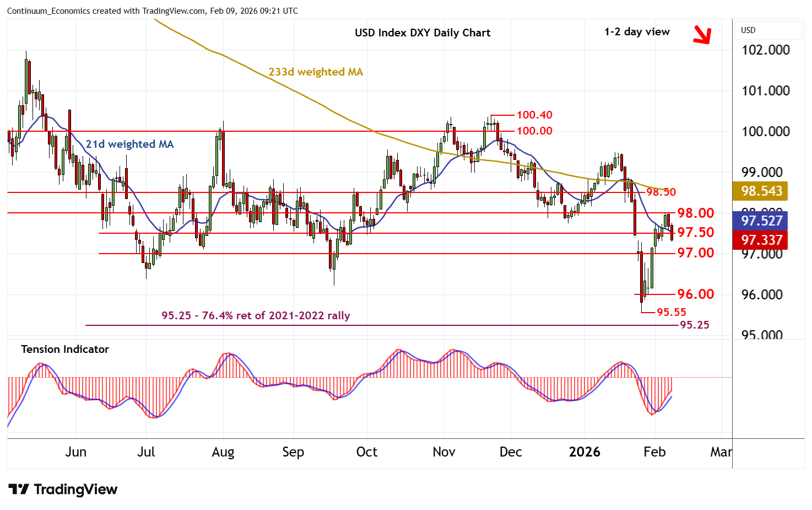Screen dimensions: 812x510
Task: Click the Continuum_Economics attribution link
Action: (50, 10)
